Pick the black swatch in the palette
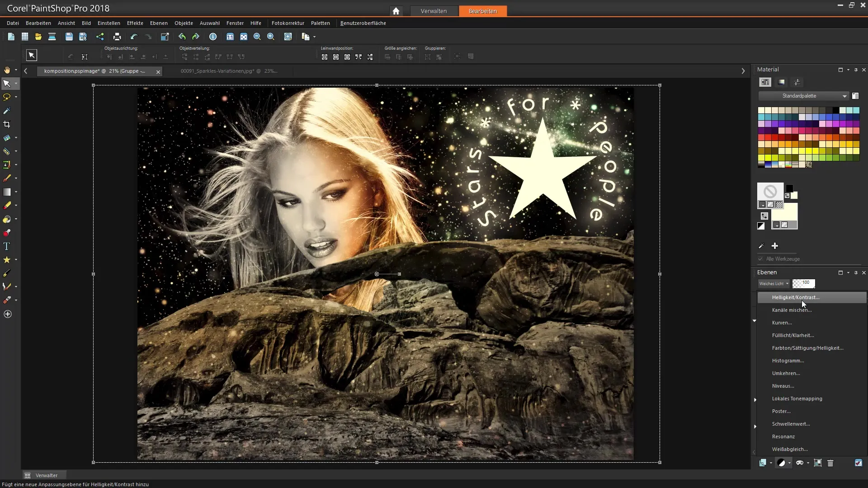Viewport: 868px width, 488px height. pos(836,110)
